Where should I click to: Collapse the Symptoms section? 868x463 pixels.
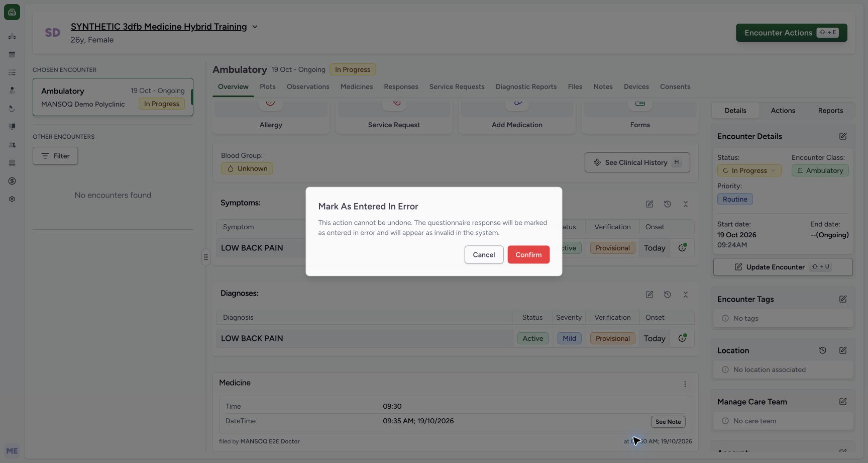coord(686,204)
